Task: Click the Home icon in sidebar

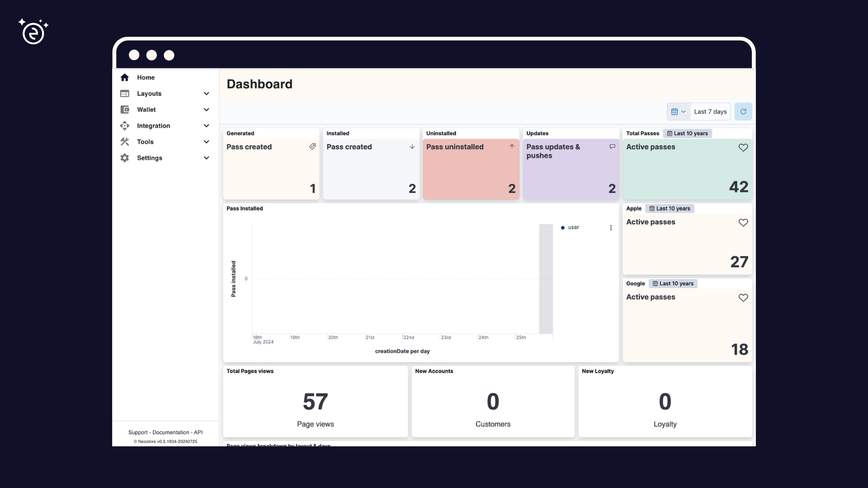Action: click(125, 77)
